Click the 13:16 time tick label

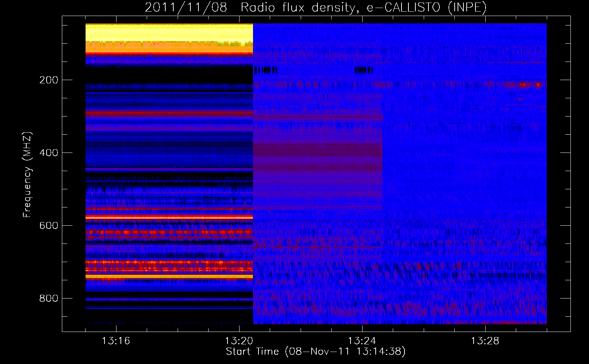point(116,341)
